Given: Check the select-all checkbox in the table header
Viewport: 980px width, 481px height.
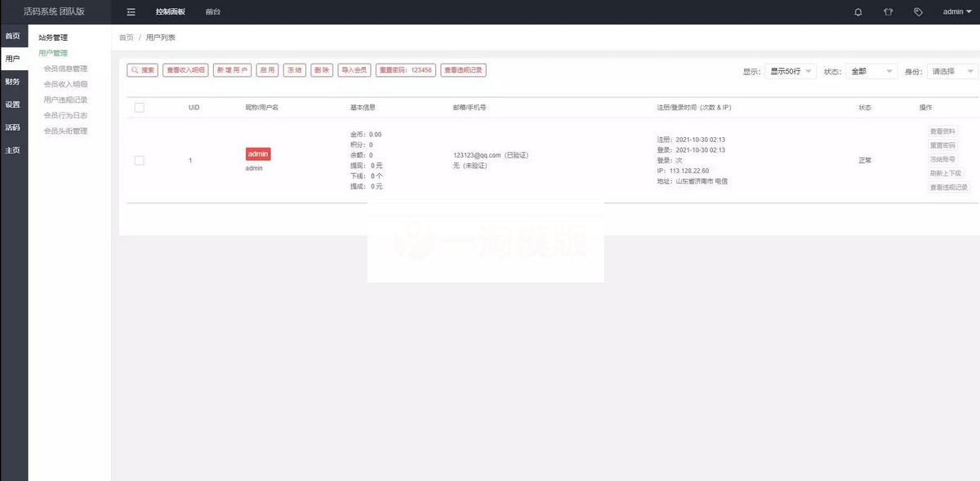Looking at the screenshot, I should pos(139,107).
